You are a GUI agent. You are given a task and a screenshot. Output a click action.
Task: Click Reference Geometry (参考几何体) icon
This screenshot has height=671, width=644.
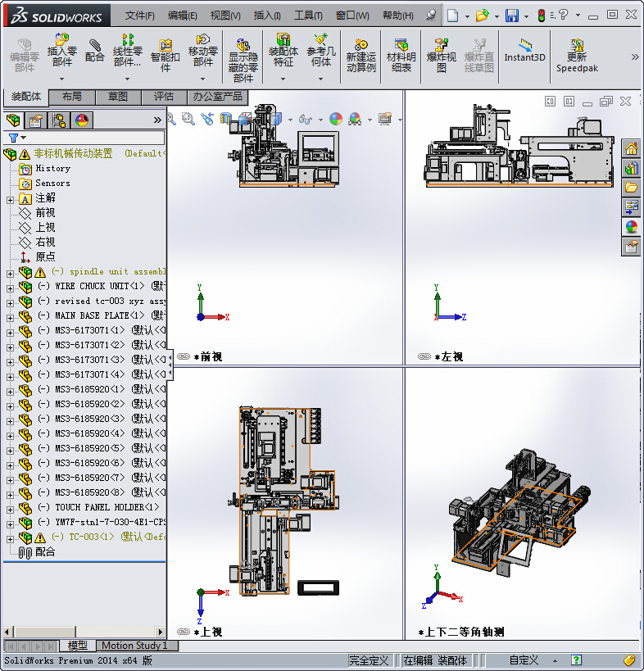(320, 39)
